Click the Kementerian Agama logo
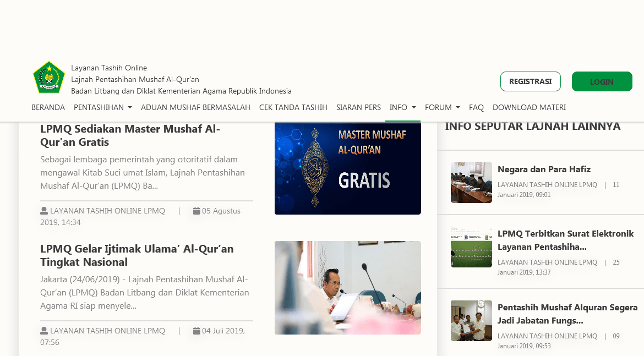This screenshot has width=644, height=356. coord(49,78)
